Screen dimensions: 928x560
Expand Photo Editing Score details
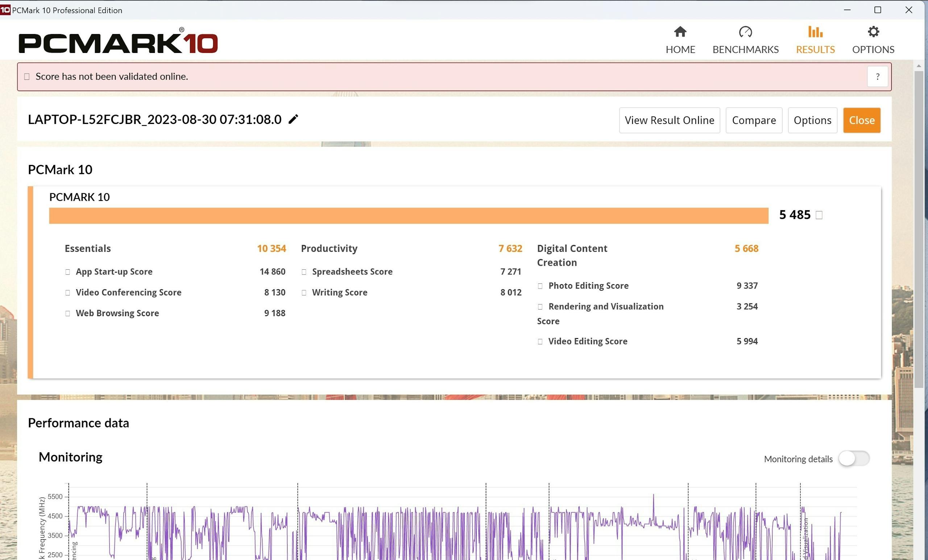click(540, 286)
